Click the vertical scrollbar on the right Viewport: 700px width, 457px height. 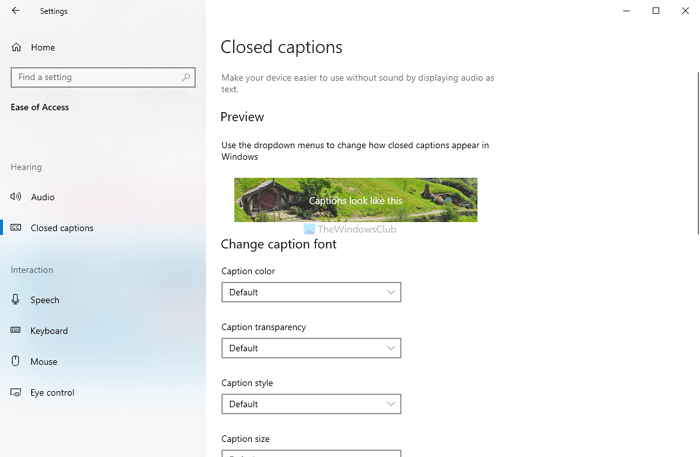click(x=697, y=150)
